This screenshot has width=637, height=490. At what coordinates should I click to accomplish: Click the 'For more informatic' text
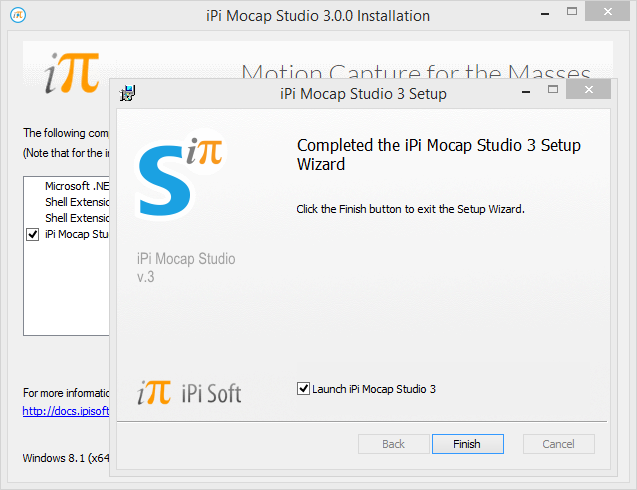click(66, 393)
